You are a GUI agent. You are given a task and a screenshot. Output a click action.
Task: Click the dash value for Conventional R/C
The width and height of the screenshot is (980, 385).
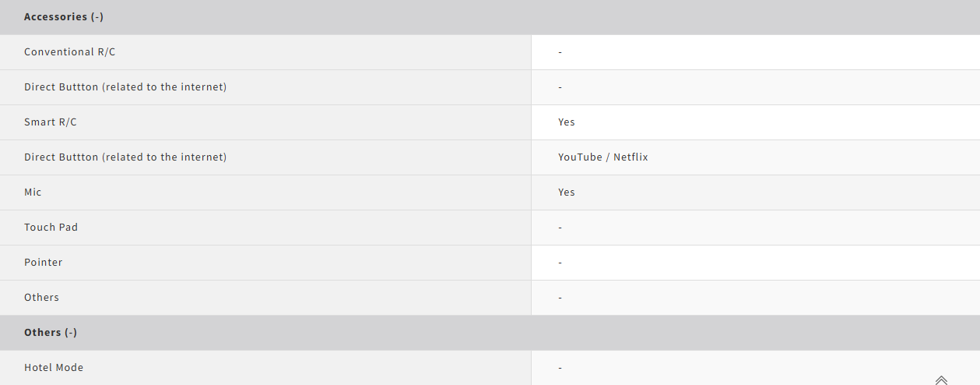click(x=560, y=52)
